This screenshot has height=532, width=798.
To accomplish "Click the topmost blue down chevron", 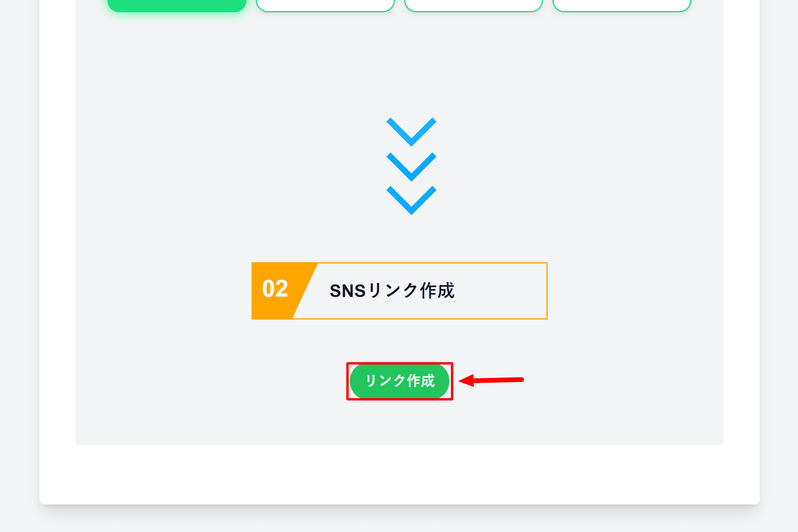I will coord(411,133).
